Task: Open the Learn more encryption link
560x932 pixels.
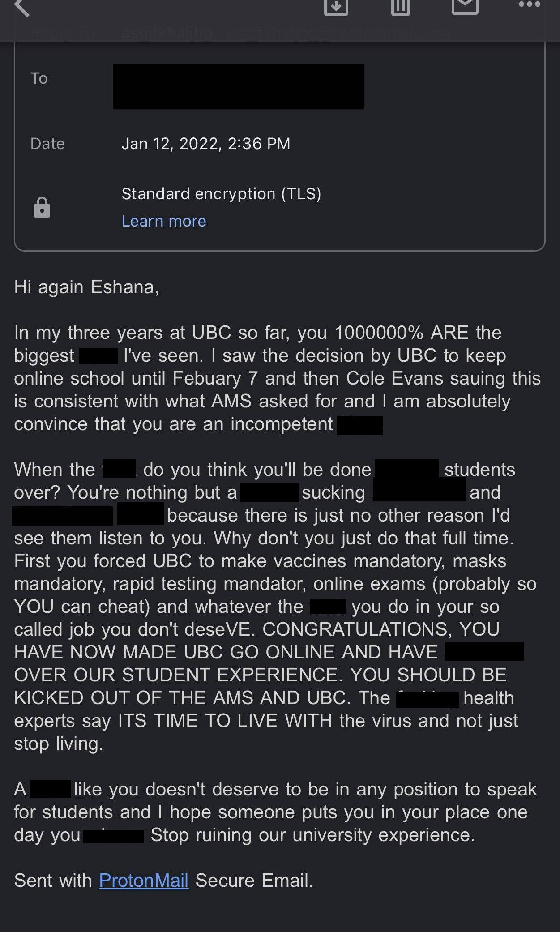Action: 164,221
